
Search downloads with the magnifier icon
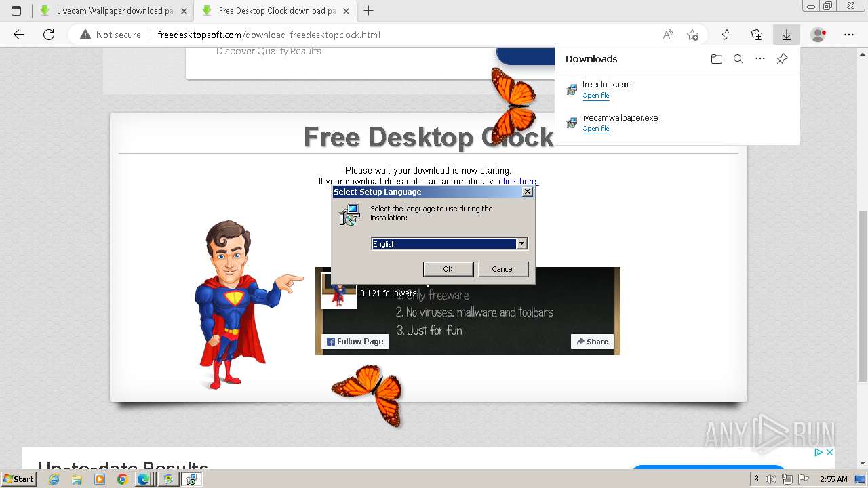738,59
